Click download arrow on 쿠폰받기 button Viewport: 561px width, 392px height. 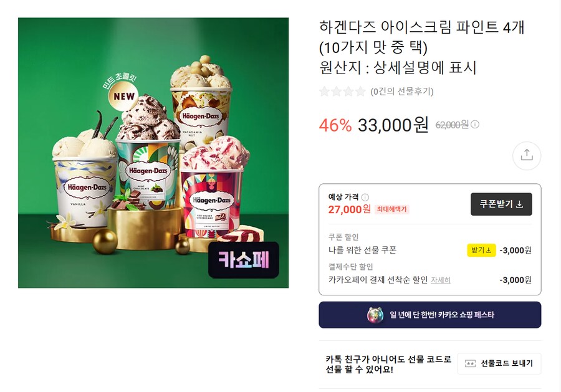pyautogui.click(x=520, y=204)
